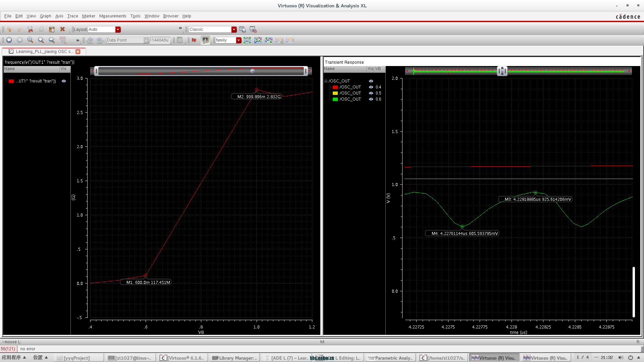Click the save workspace icon beside Classic

pyautogui.click(x=243, y=29)
